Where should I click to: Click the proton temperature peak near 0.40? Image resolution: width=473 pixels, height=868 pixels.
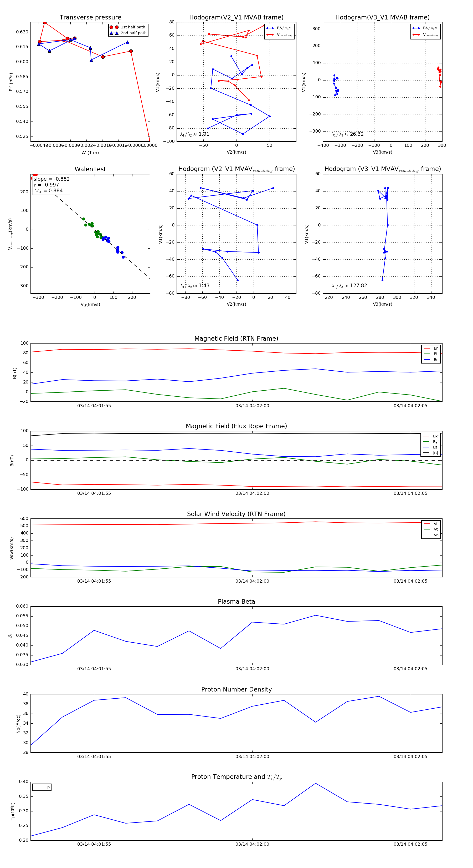(315, 783)
